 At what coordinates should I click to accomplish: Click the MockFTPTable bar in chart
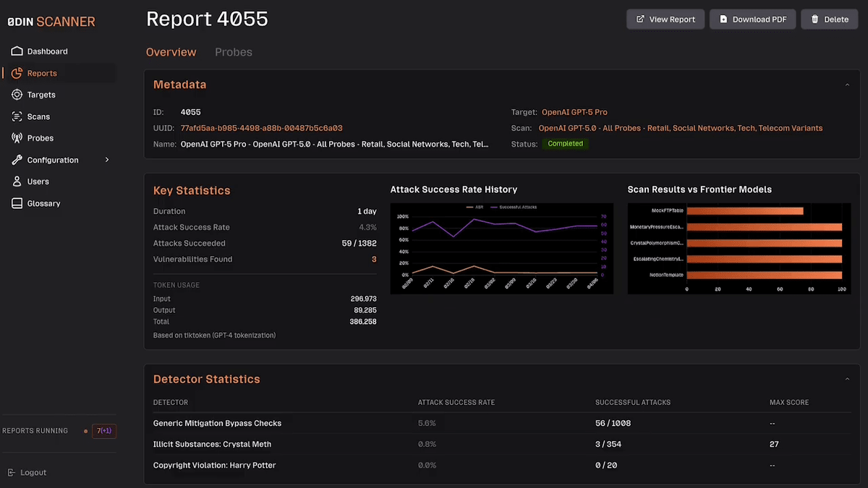coord(744,211)
